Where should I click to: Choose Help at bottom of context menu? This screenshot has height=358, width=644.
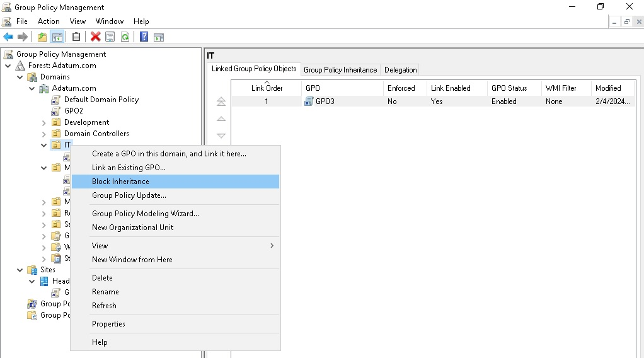coord(175,342)
